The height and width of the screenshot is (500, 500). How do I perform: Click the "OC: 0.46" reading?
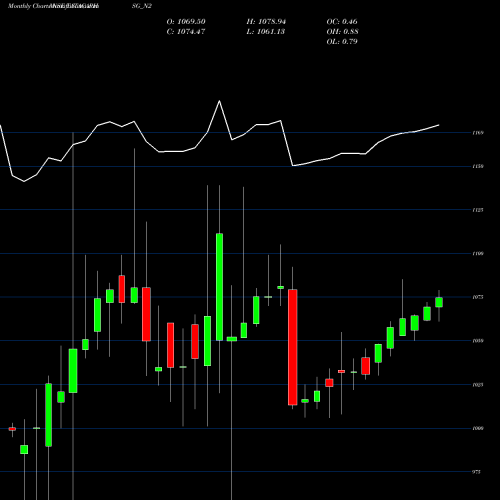point(342,22)
